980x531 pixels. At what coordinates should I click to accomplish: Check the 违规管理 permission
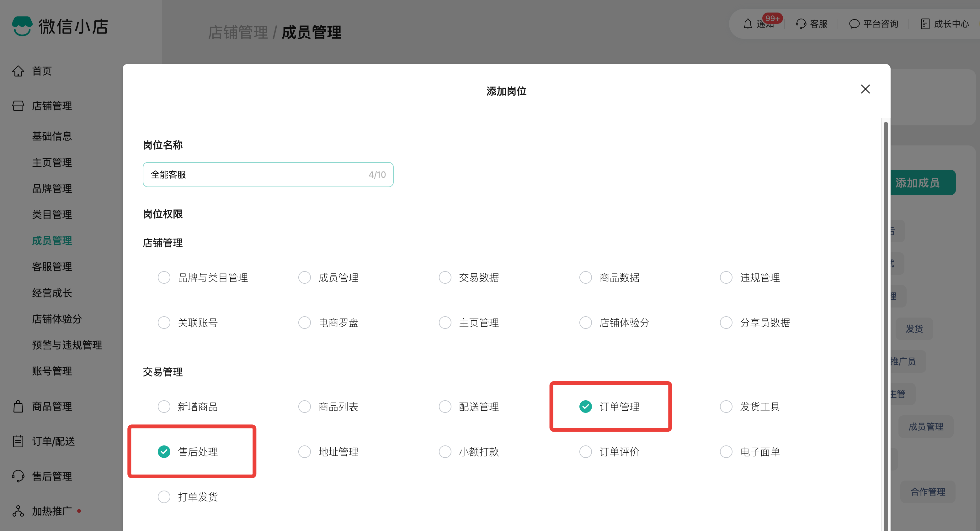coord(726,277)
